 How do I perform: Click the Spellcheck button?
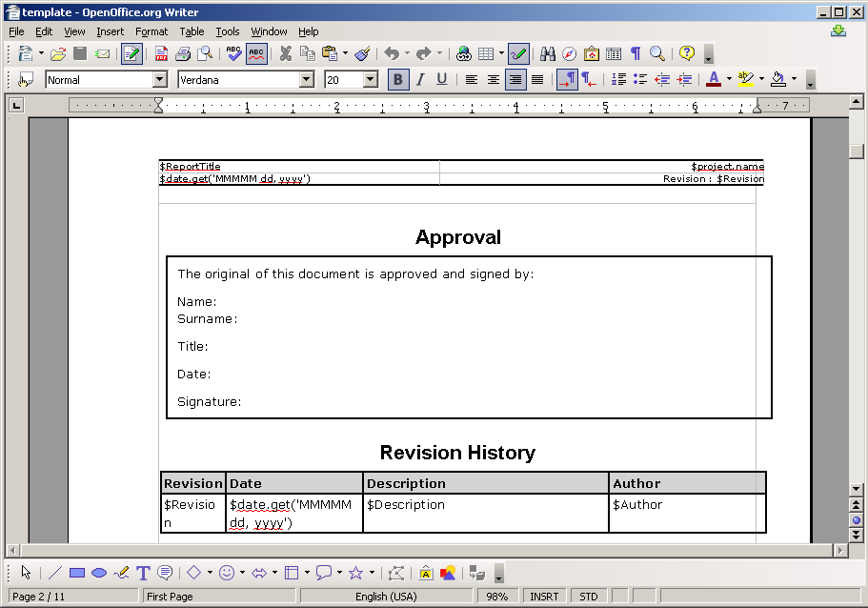pyautogui.click(x=232, y=53)
